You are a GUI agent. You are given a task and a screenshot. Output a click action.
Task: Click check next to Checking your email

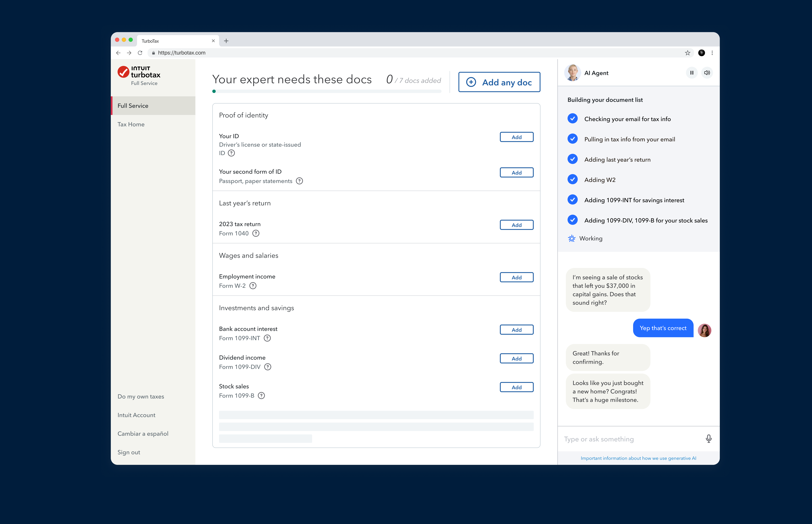(x=573, y=118)
